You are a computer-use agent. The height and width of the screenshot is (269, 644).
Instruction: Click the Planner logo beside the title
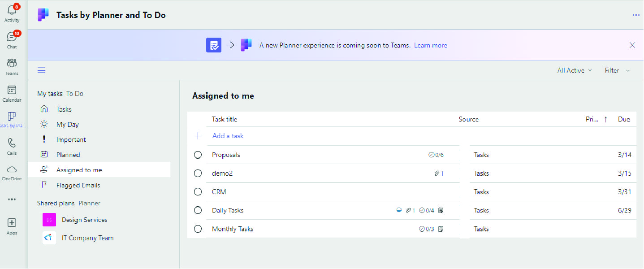(x=43, y=15)
